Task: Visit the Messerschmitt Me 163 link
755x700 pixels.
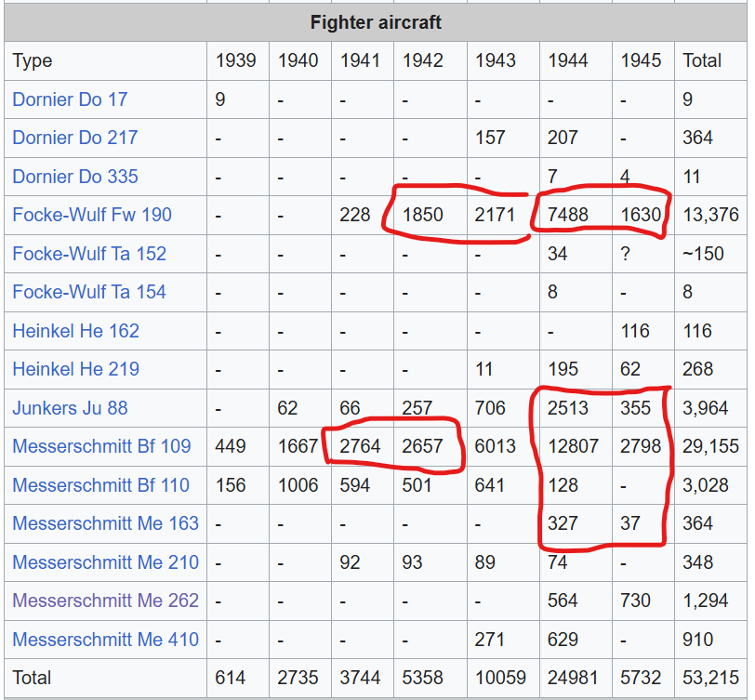Action: tap(105, 523)
